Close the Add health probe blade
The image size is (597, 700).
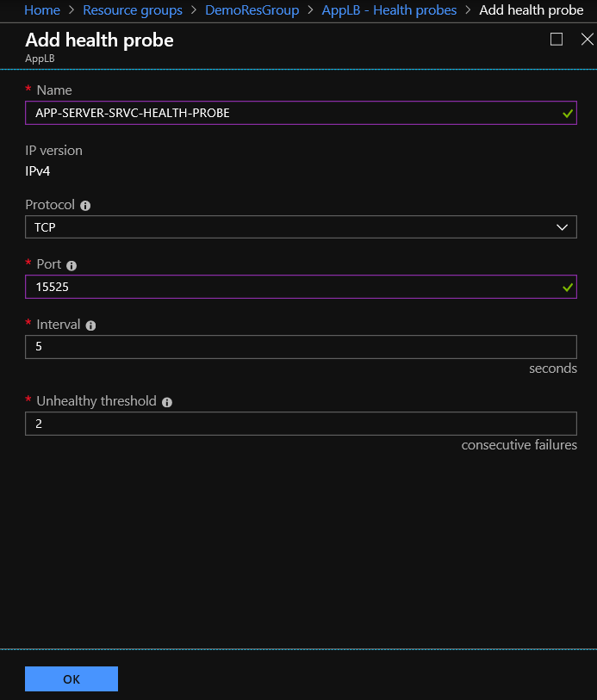588,40
